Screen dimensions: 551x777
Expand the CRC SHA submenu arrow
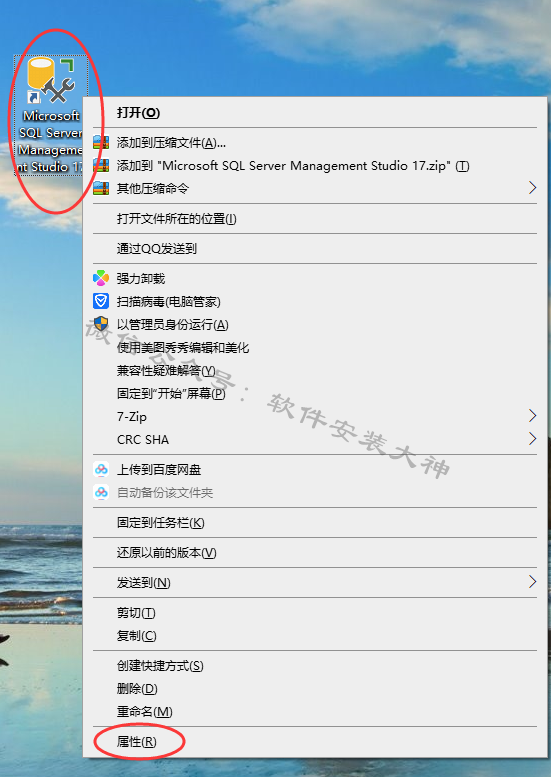(532, 439)
